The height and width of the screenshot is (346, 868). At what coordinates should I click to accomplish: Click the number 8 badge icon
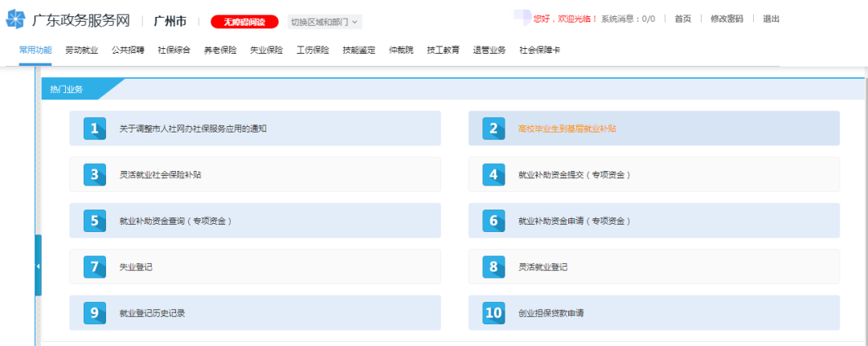click(493, 267)
